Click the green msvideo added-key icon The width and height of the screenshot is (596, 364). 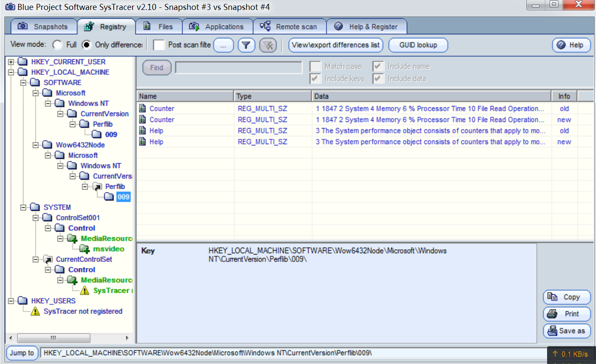pos(84,249)
